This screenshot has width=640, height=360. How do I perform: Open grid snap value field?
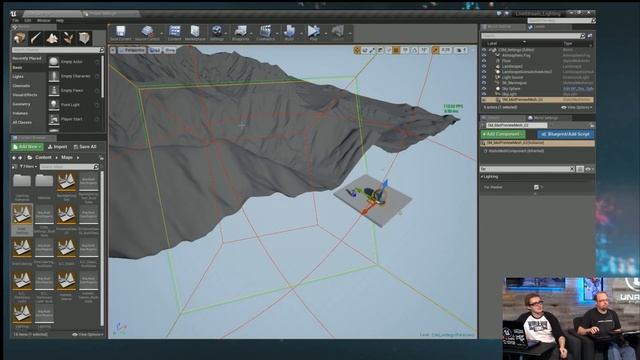(x=405, y=50)
